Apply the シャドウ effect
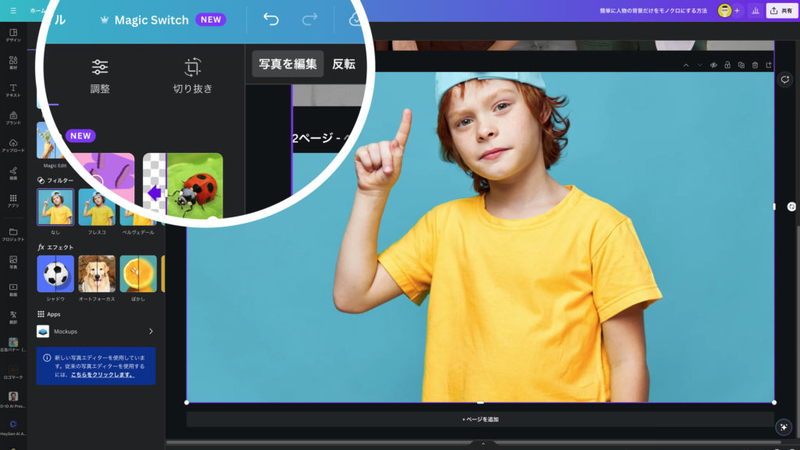 click(55, 274)
